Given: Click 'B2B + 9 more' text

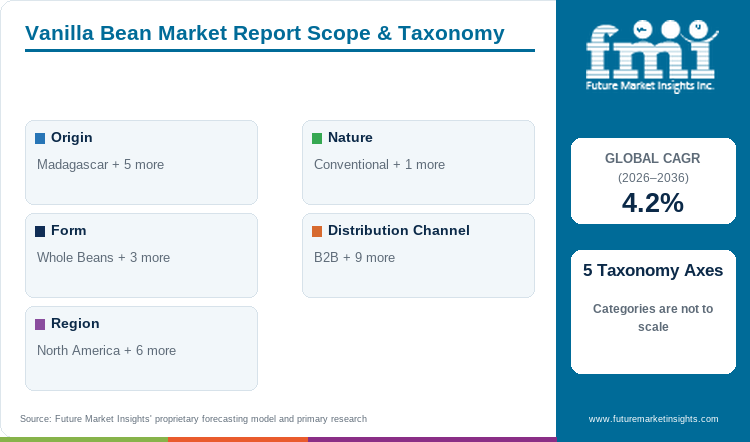Looking at the screenshot, I should [x=354, y=257].
